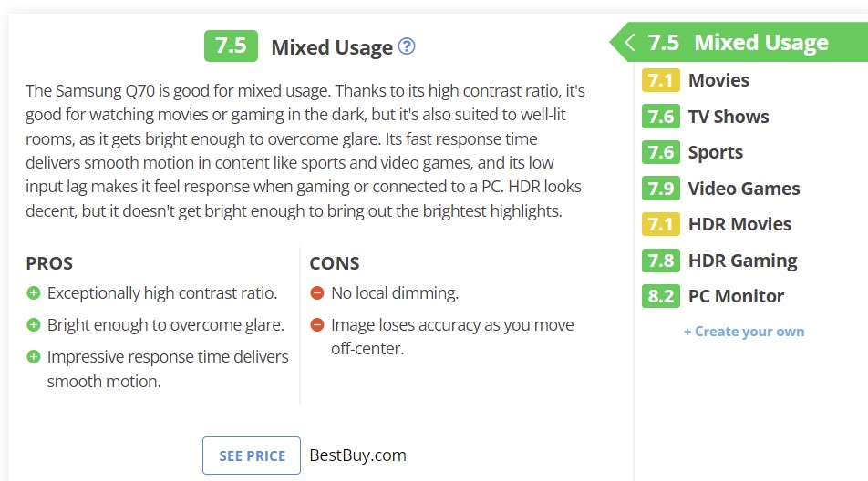Open the HDR Gaming rating
The width and height of the screenshot is (868, 481).
pyautogui.click(x=719, y=261)
